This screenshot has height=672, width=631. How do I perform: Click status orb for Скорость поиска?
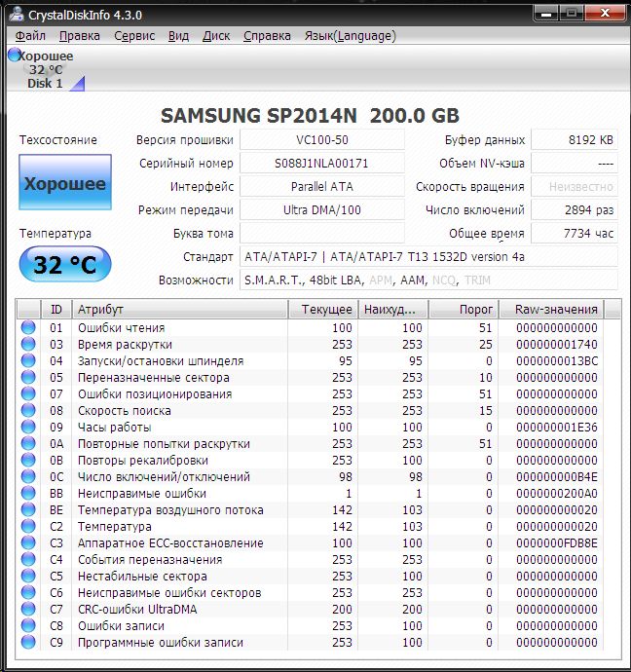[28, 410]
